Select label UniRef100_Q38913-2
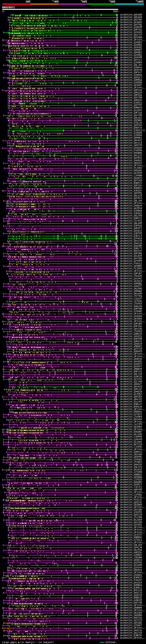The width and height of the screenshot is (146, 644). click(132, 130)
